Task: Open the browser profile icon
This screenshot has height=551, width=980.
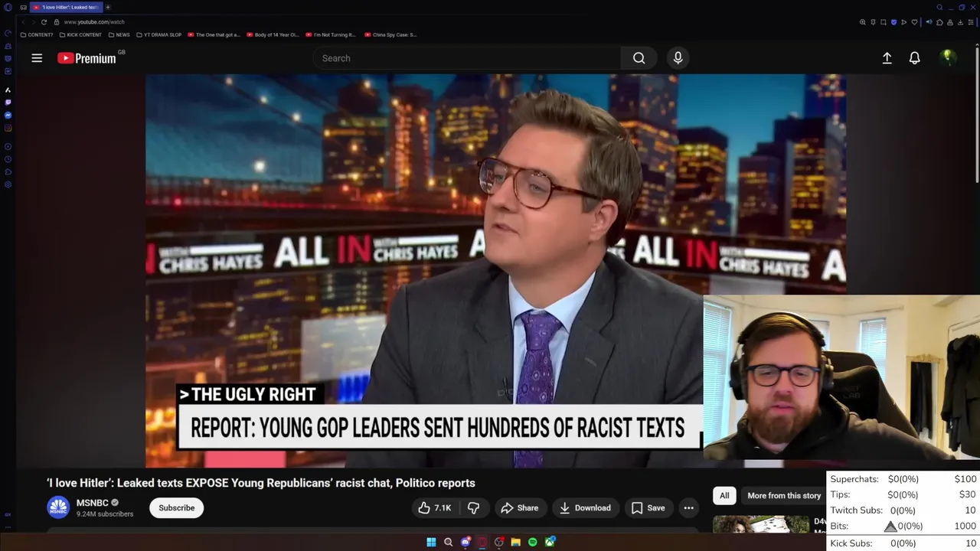Action: pos(950,22)
